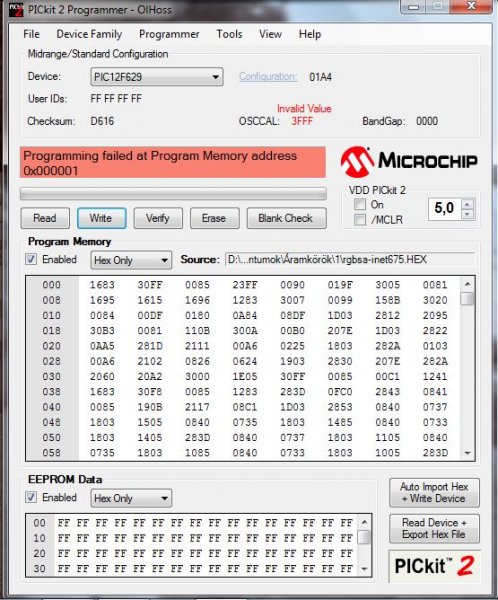This screenshot has height=600, width=498.
Task: Minimize the PICkit 2 Programmer window
Action: 413,7
